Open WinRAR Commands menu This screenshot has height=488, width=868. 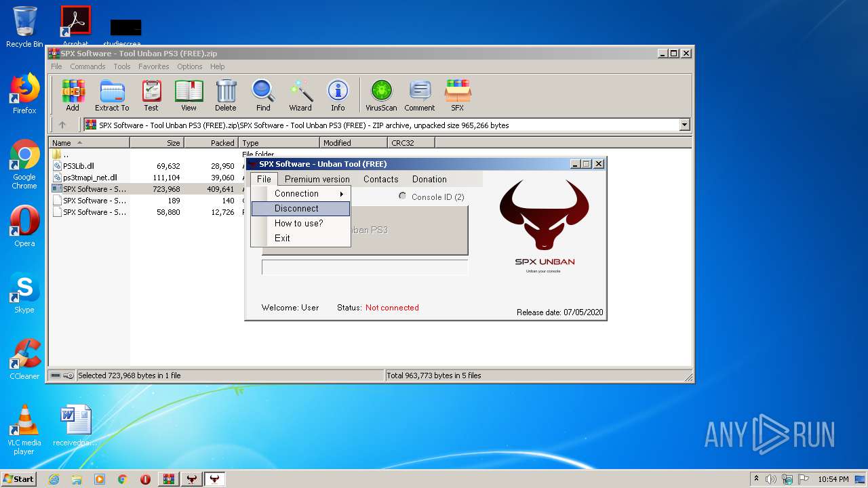87,66
